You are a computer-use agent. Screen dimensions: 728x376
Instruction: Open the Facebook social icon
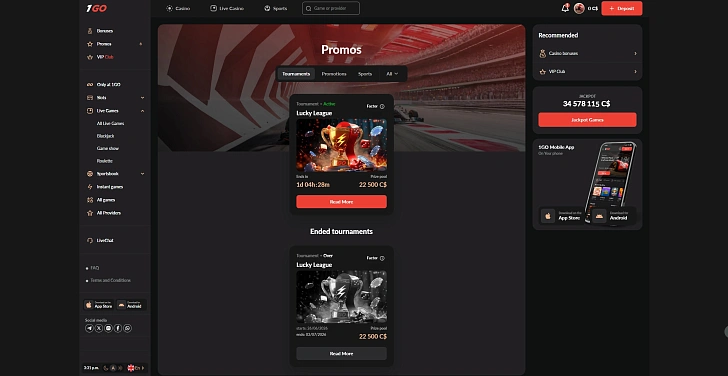(118, 328)
